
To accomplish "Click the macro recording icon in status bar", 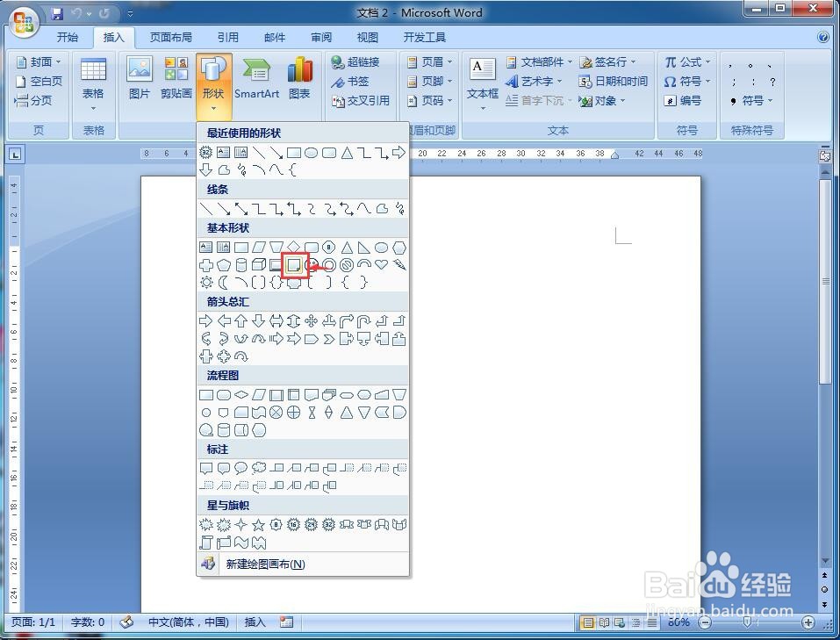I will pos(287,622).
